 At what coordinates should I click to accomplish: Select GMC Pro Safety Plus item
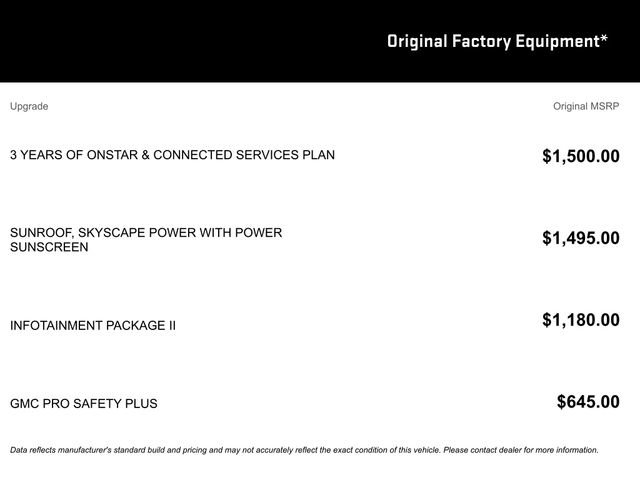coord(84,404)
